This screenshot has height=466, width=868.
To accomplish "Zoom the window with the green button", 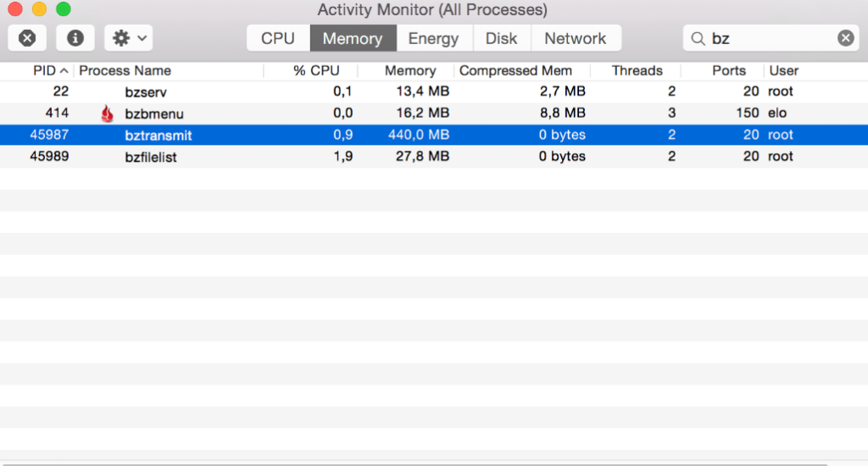I will 64,8.
